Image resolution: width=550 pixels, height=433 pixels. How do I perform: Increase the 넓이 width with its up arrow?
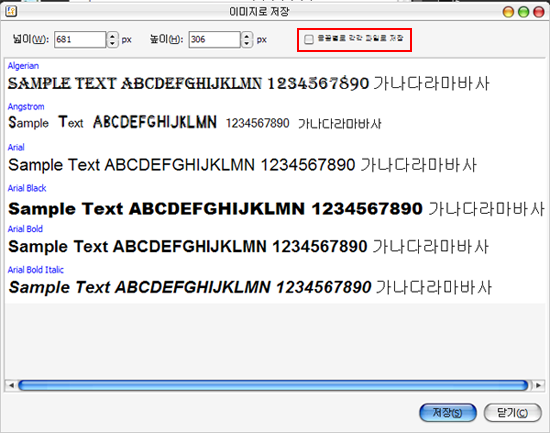(112, 35)
